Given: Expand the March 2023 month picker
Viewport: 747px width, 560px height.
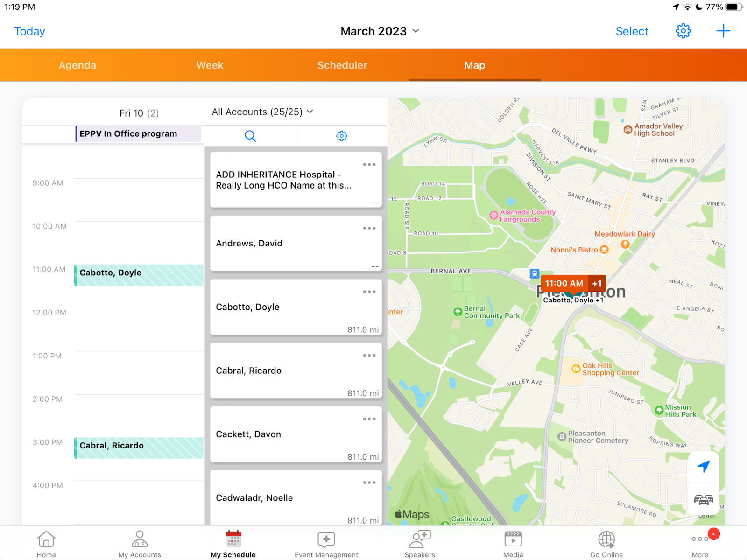Looking at the screenshot, I should [x=380, y=31].
